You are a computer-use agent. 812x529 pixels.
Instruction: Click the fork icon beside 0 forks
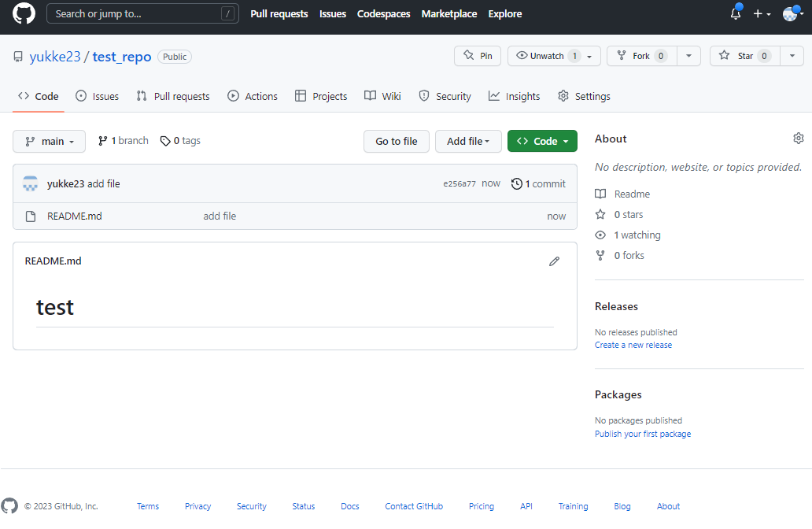(x=600, y=255)
